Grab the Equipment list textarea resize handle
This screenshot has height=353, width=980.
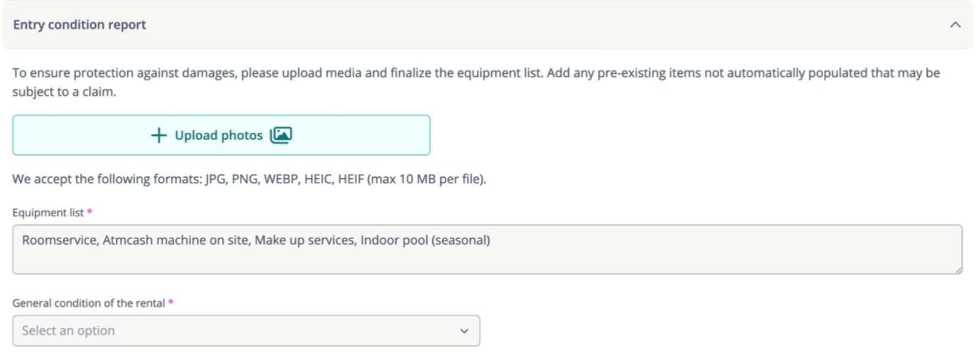pyautogui.click(x=958, y=270)
